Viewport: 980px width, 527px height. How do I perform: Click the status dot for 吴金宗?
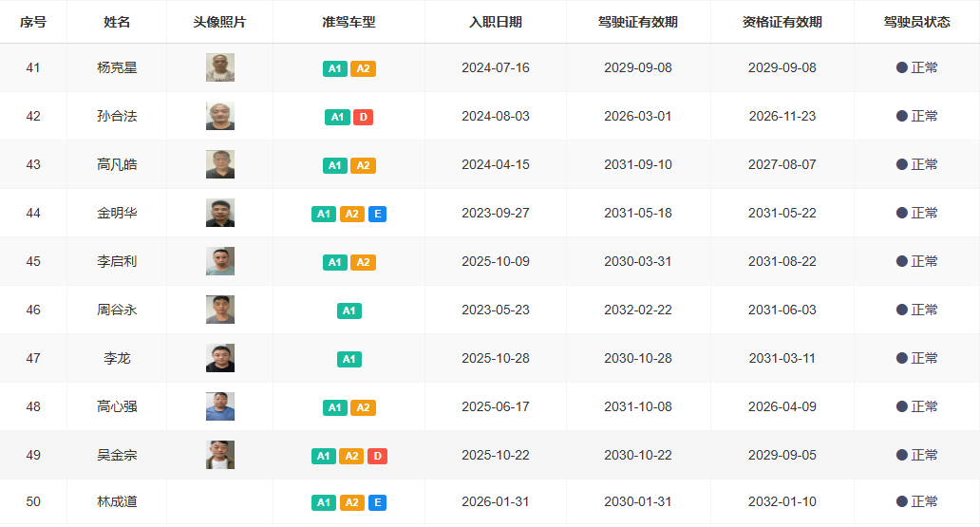pyautogui.click(x=902, y=455)
